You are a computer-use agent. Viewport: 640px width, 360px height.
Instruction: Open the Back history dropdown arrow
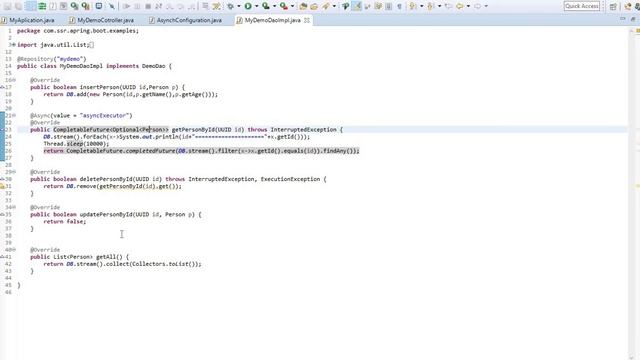[x=468, y=6]
